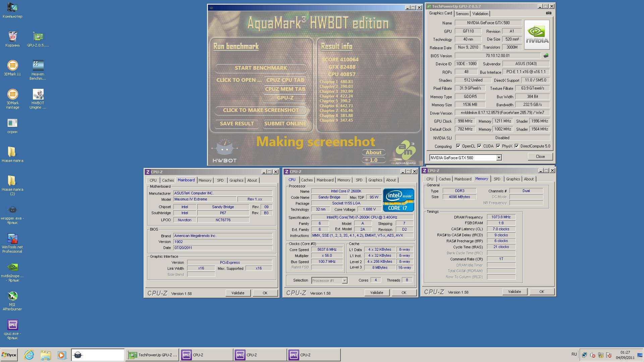Switch to TechPowerUp GPU-Z taskbar item

(x=153, y=355)
